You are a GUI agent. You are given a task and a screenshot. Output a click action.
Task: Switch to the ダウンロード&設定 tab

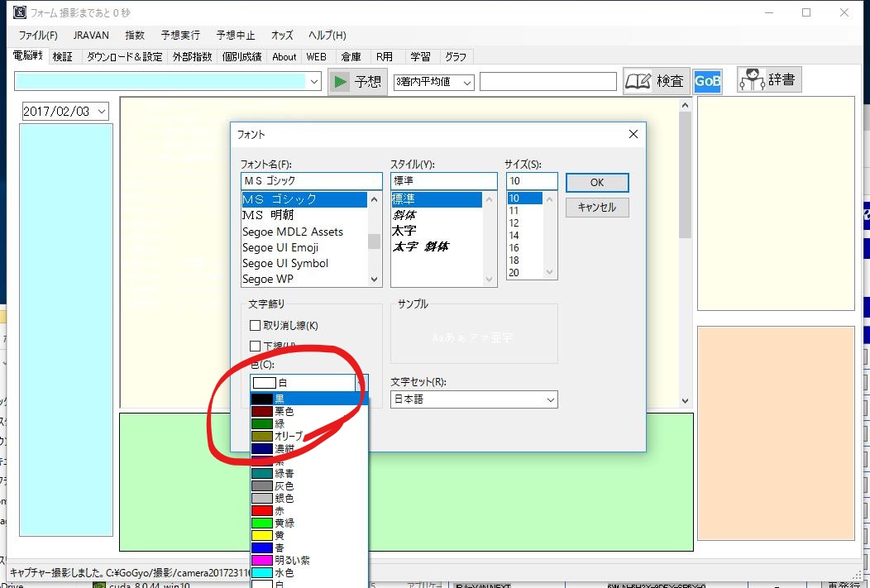coord(124,56)
